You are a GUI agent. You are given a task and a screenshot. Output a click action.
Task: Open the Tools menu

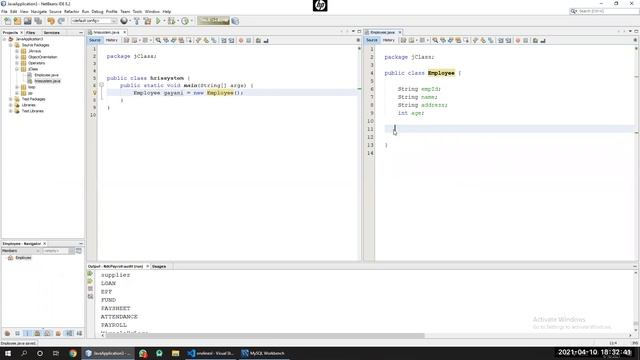[x=137, y=11]
